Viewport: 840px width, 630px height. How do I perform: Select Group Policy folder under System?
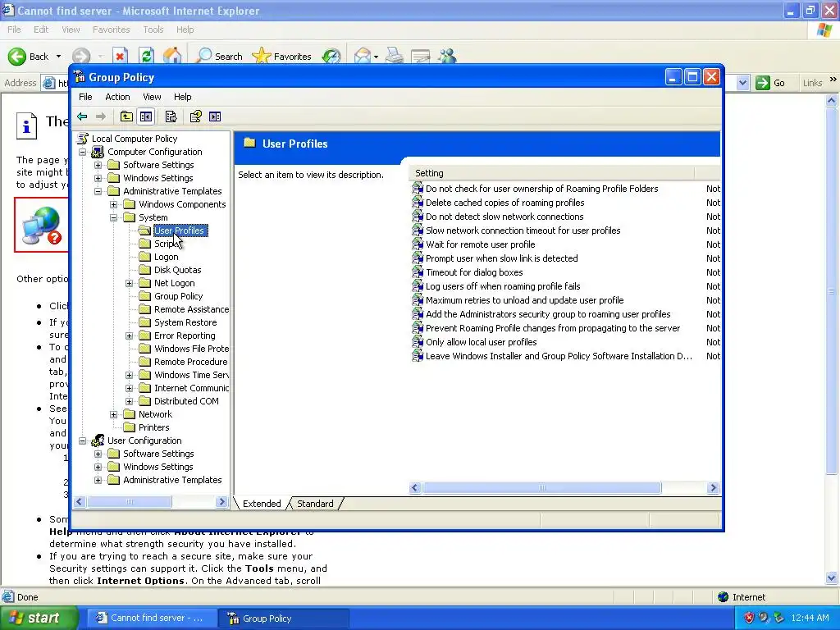point(178,296)
